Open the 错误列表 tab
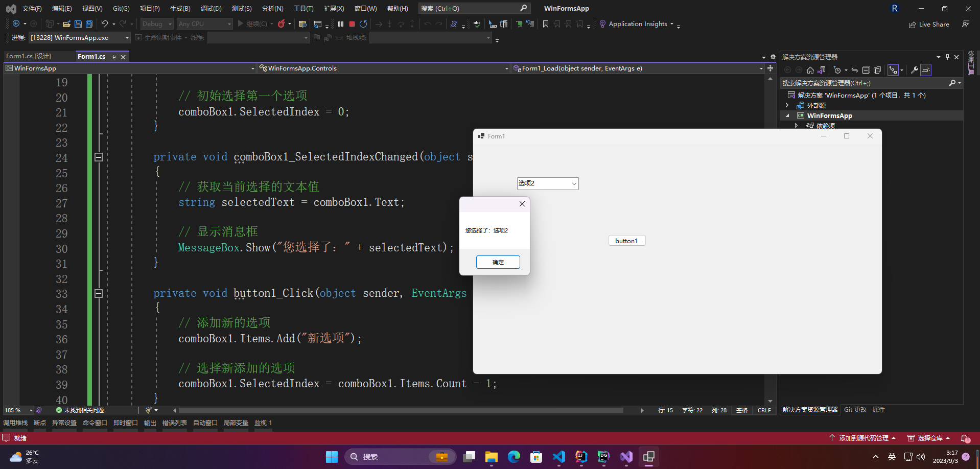The width and height of the screenshot is (980, 469). (175, 423)
